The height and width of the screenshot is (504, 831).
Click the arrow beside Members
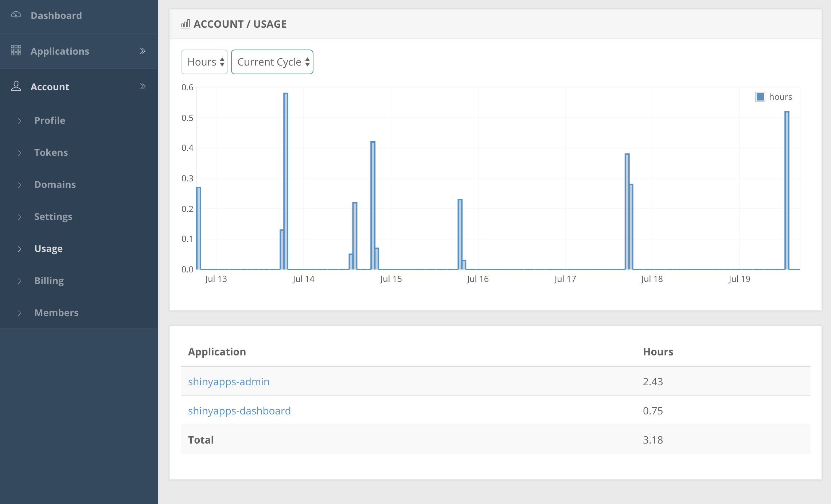point(19,313)
